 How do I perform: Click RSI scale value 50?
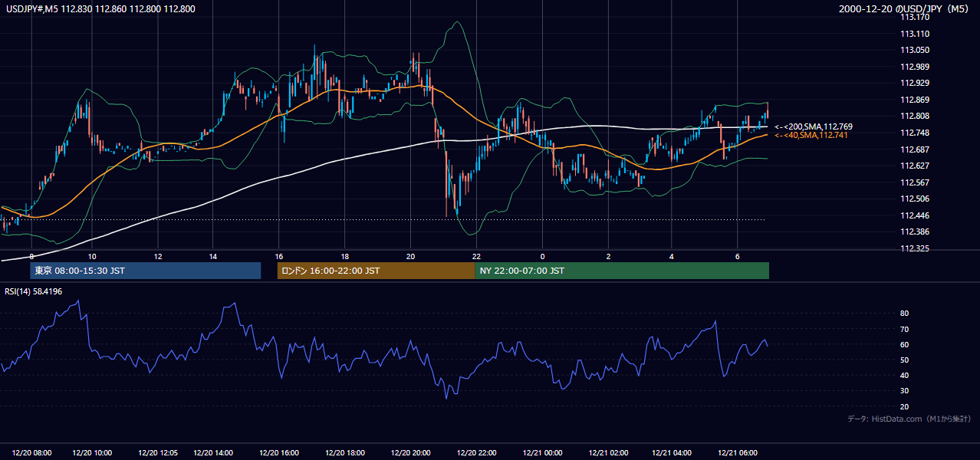[x=905, y=360]
